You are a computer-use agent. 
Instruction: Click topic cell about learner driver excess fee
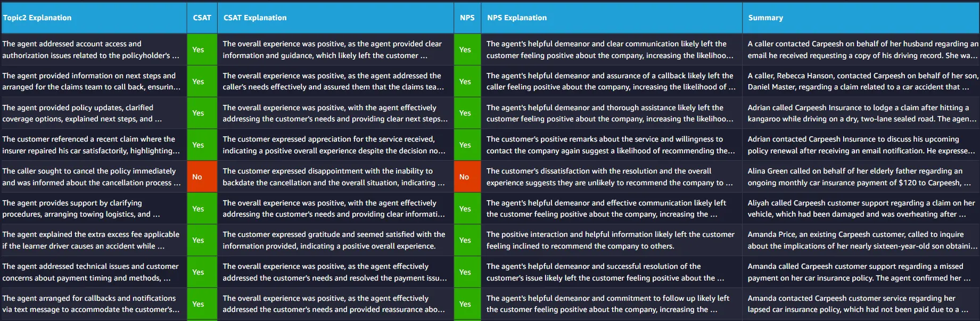(93, 240)
